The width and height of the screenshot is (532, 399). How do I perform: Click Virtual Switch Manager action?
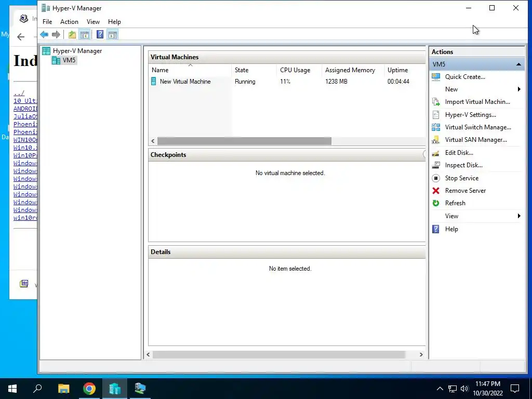coord(478,127)
